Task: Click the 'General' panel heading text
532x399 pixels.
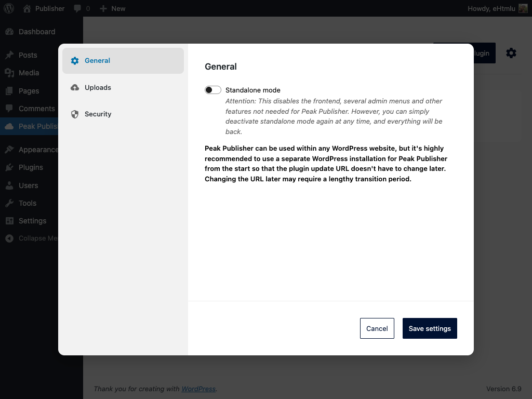Action: (x=220, y=66)
